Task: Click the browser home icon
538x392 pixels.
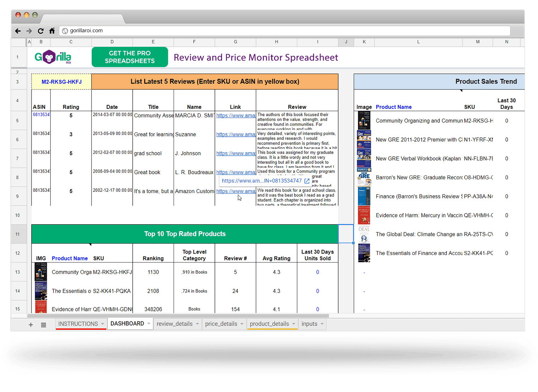Action: (x=52, y=31)
